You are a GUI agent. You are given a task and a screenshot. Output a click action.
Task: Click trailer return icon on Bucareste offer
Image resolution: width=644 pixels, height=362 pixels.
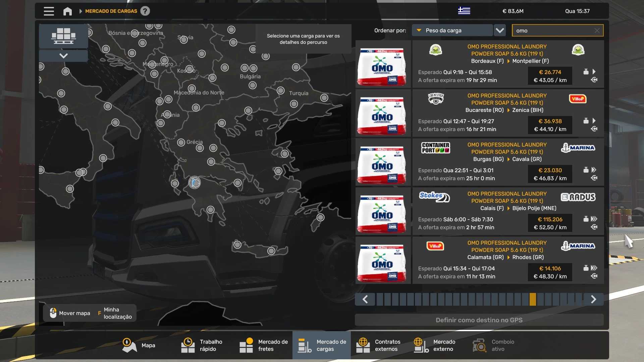(594, 129)
